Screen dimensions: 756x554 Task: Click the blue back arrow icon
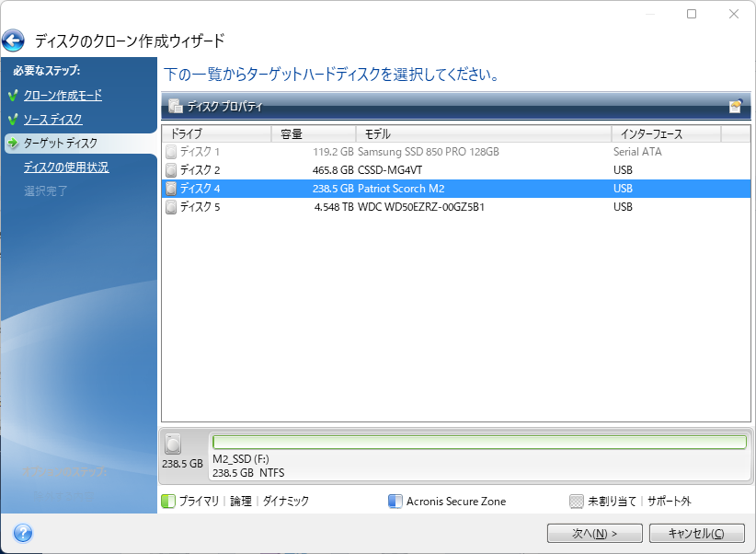(x=13, y=40)
